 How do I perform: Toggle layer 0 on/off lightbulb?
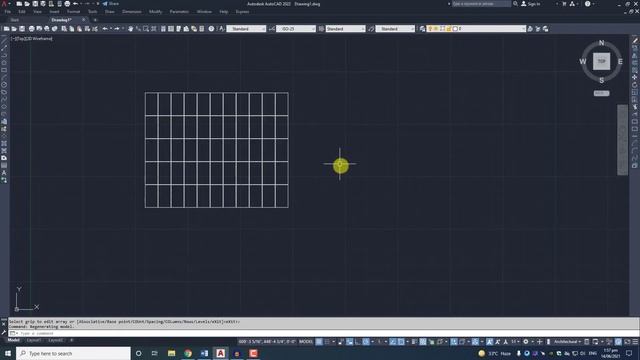click(x=430, y=29)
